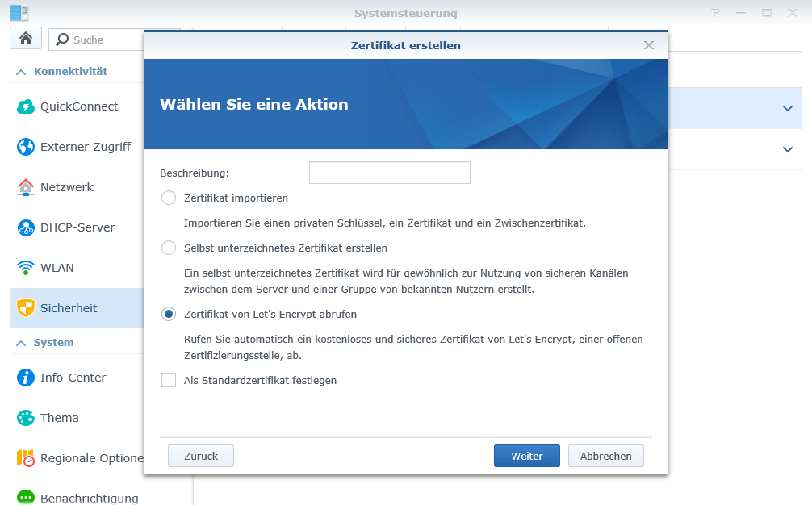812x505 pixels.
Task: Open Info-Center icon
Action: coord(26,378)
